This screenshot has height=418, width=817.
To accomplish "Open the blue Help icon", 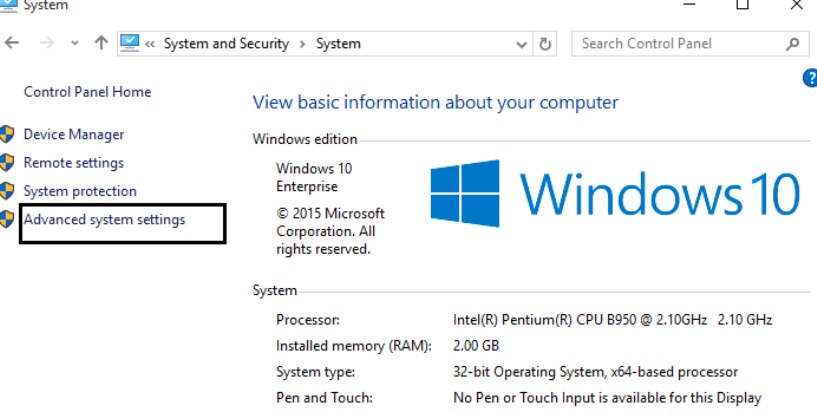I will click(810, 78).
